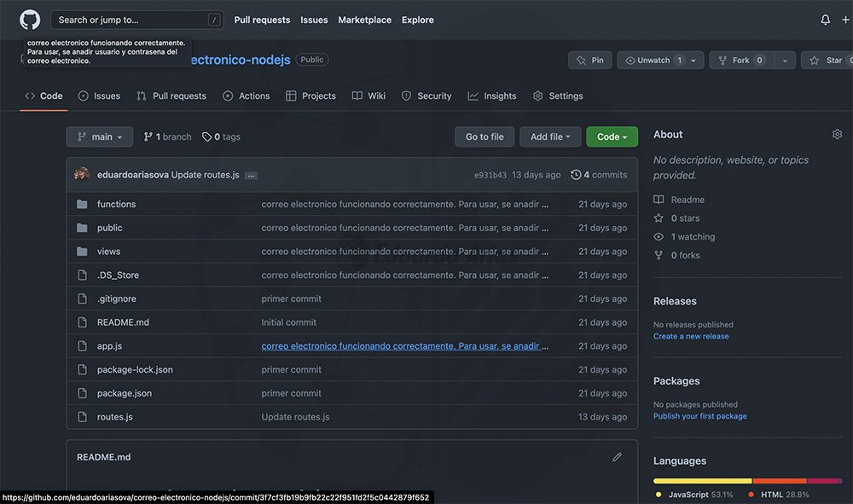Click the views folder icon
The height and width of the screenshot is (504, 853).
click(x=82, y=252)
